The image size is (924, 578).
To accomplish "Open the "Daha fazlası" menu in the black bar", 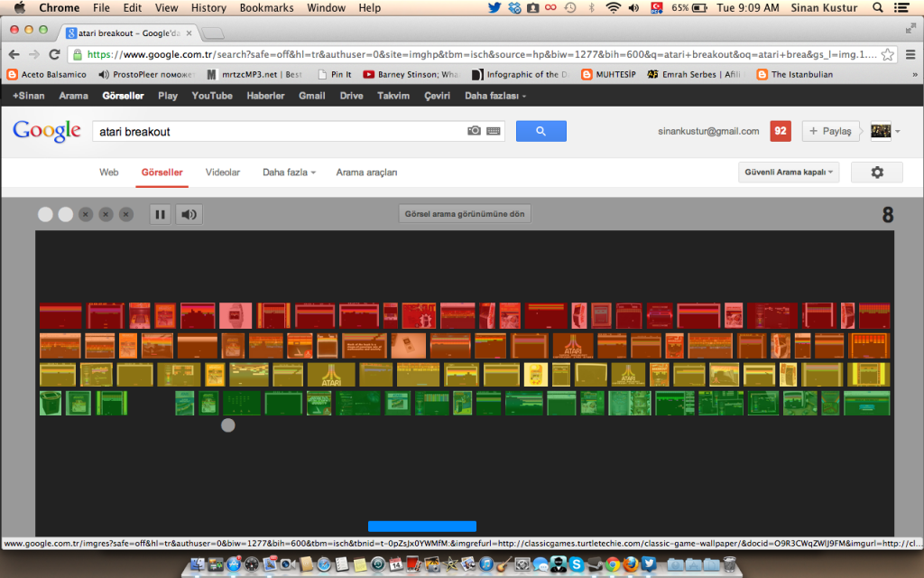I will point(493,95).
